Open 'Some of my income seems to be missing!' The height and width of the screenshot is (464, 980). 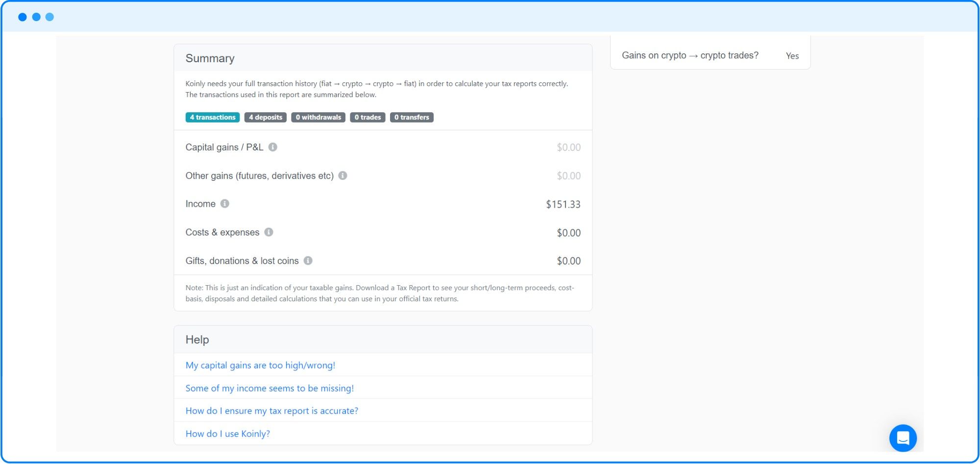[269, 388]
